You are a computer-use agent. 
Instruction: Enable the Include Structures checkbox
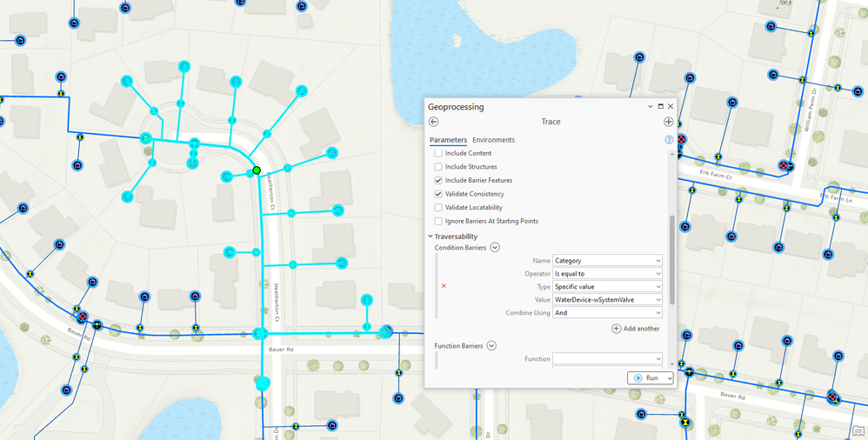click(x=437, y=167)
